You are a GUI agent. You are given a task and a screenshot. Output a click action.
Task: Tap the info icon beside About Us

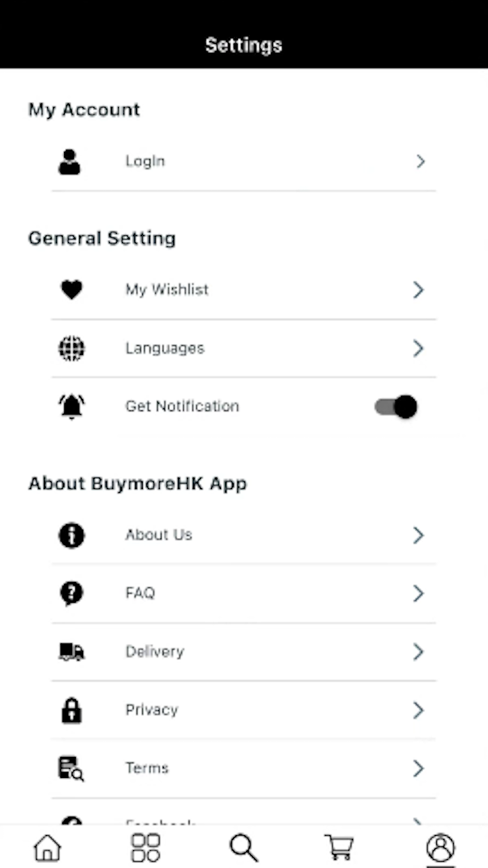coord(71,535)
